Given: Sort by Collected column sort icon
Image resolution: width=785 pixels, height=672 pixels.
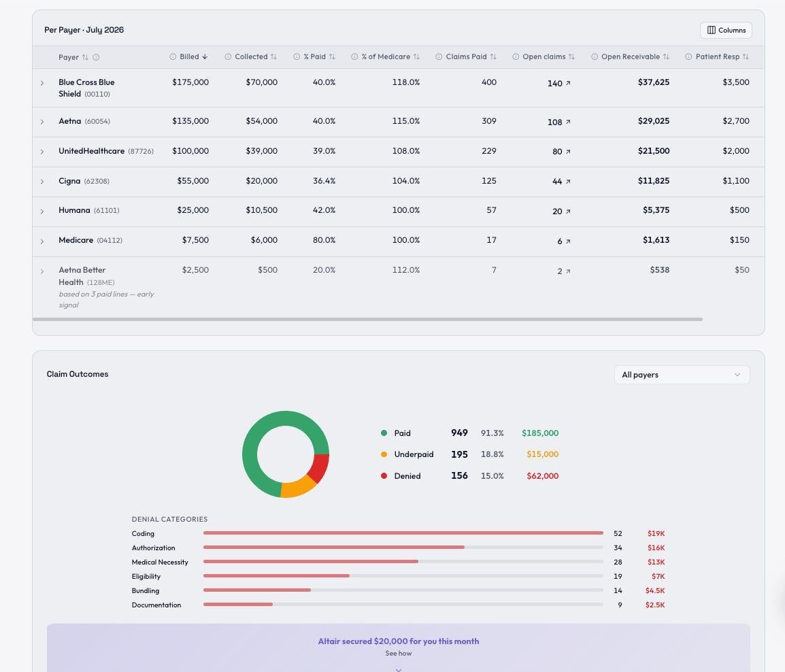Looking at the screenshot, I should tap(273, 56).
